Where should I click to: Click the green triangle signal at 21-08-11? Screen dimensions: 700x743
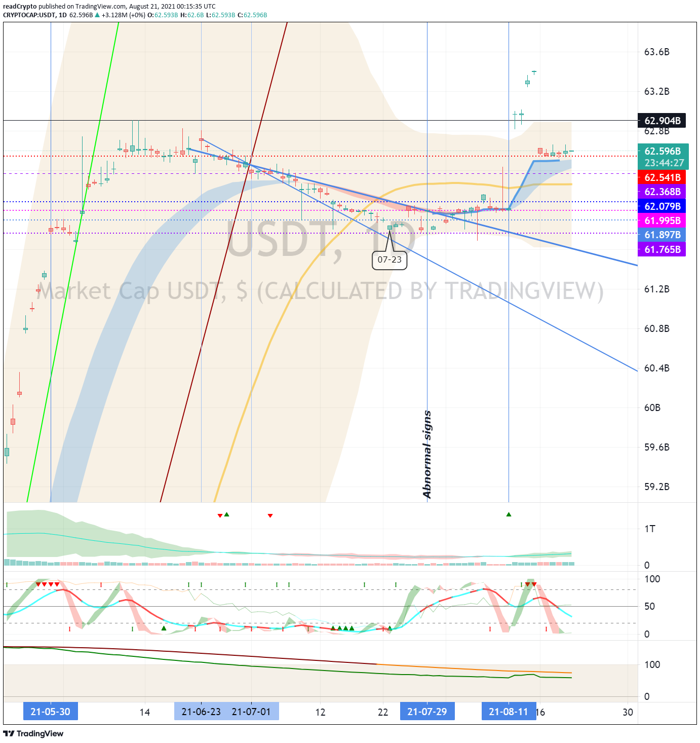tap(509, 514)
